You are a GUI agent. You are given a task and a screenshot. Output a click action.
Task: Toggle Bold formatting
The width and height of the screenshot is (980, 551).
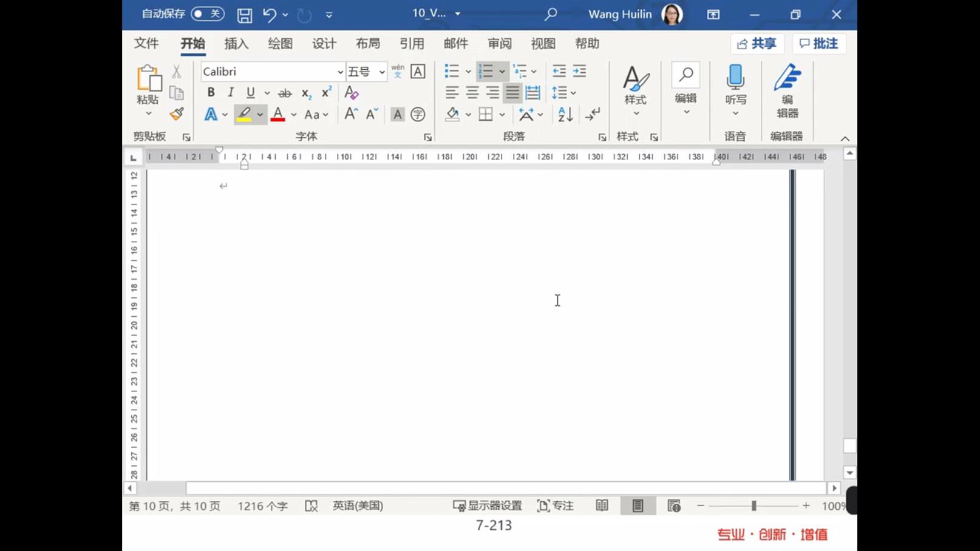(211, 93)
